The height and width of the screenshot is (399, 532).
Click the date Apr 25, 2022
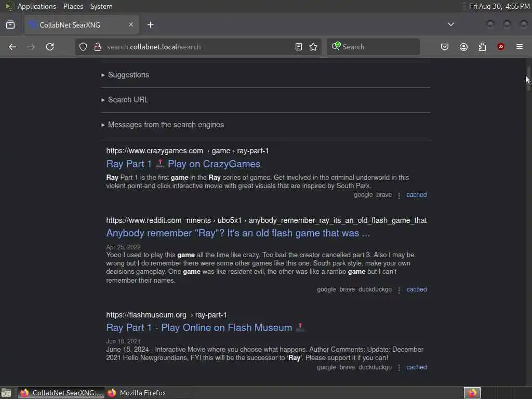(123, 247)
